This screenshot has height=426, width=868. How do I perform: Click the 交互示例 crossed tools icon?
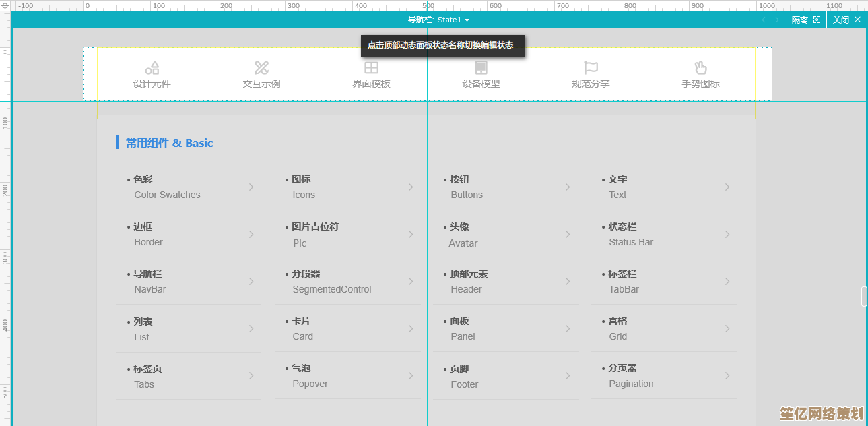click(x=261, y=67)
